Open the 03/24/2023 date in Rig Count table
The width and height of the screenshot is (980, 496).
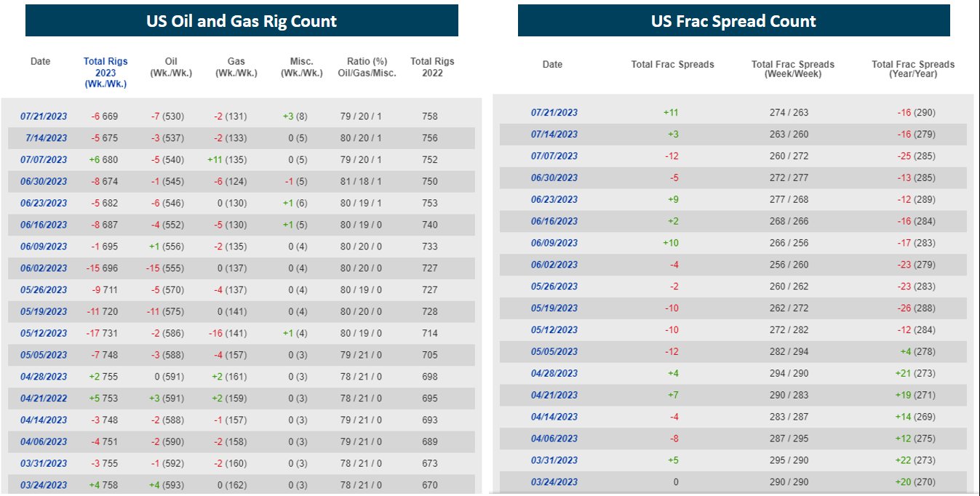pos(44,485)
